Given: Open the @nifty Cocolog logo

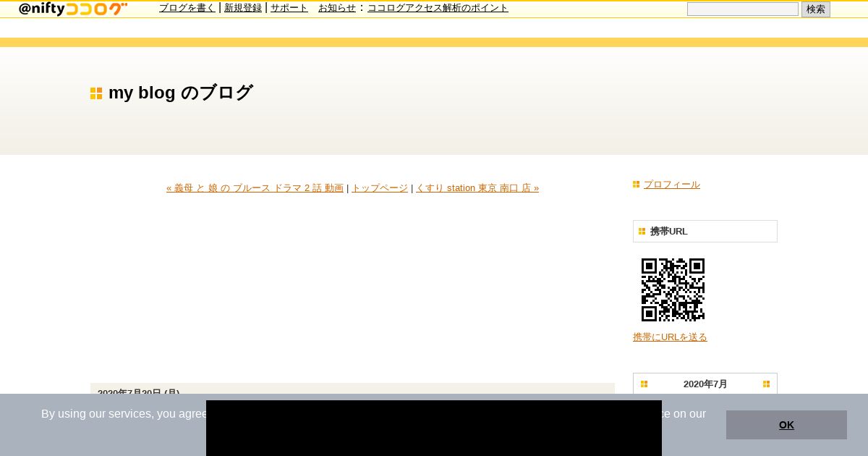Looking at the screenshot, I should (x=73, y=9).
